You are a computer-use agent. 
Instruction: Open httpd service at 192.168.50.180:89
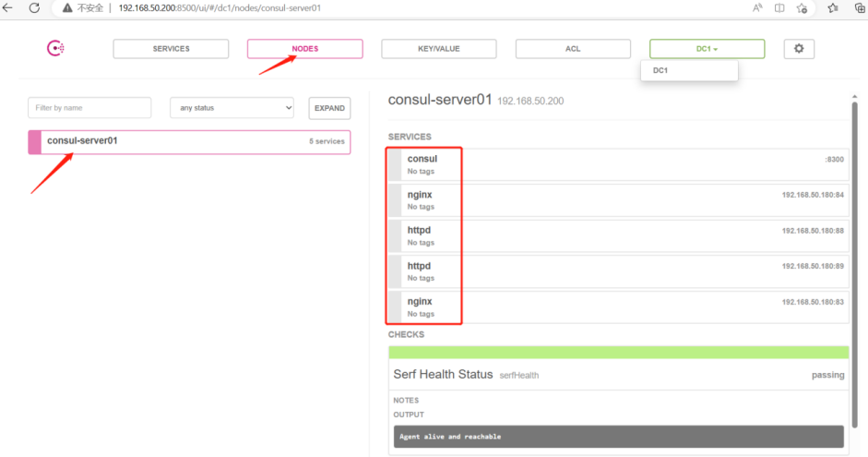click(x=618, y=271)
